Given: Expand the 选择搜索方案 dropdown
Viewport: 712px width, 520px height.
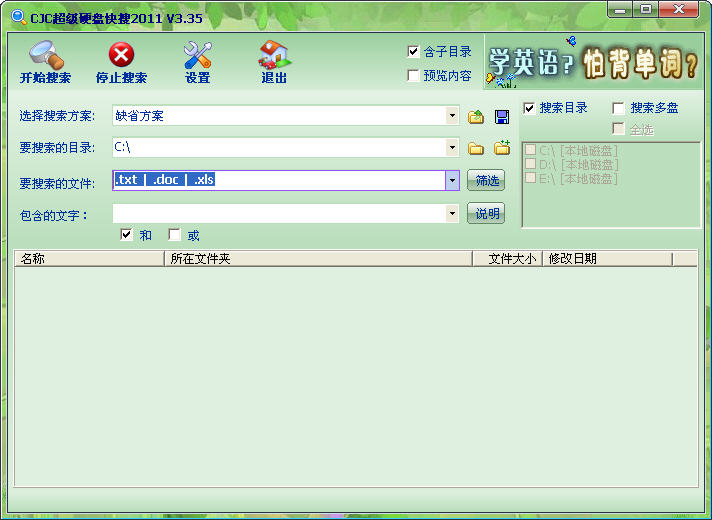Looking at the screenshot, I should (452, 116).
